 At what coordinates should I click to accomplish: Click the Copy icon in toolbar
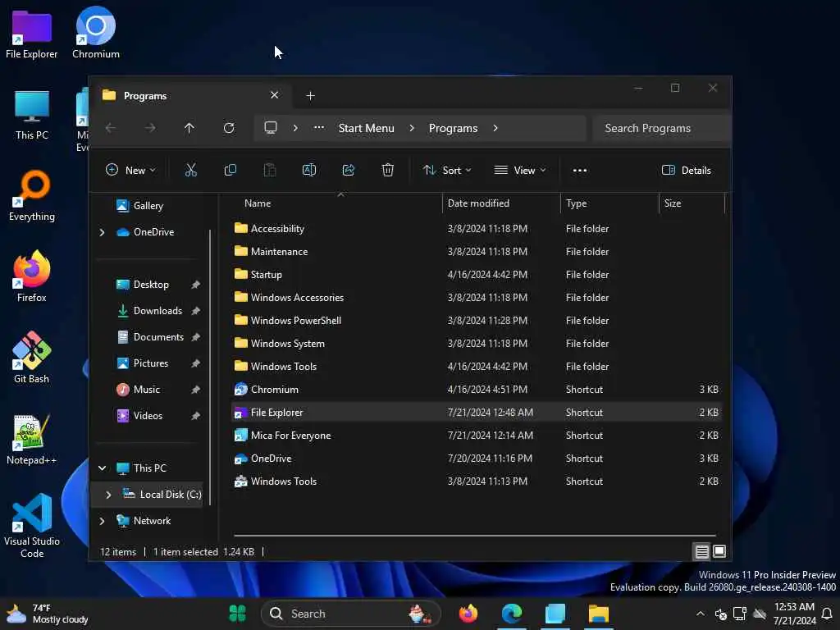(x=231, y=171)
